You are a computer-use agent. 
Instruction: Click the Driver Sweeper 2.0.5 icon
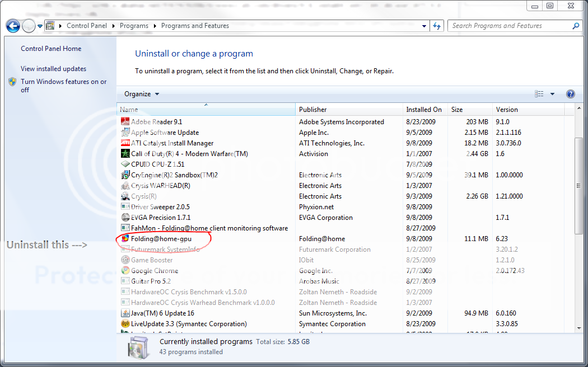(x=125, y=207)
